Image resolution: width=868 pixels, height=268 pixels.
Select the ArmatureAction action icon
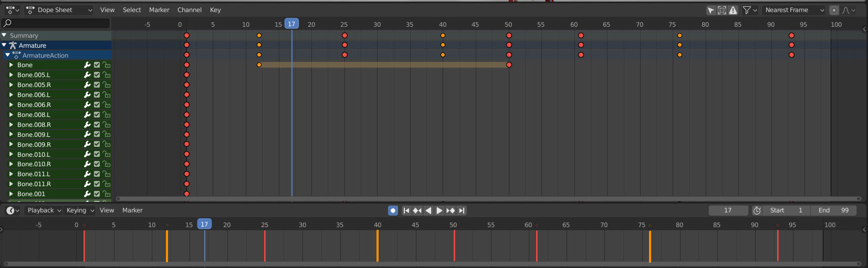16,55
